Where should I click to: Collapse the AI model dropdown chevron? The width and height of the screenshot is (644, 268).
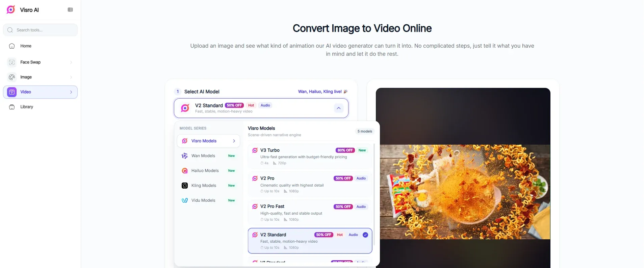pos(338,108)
